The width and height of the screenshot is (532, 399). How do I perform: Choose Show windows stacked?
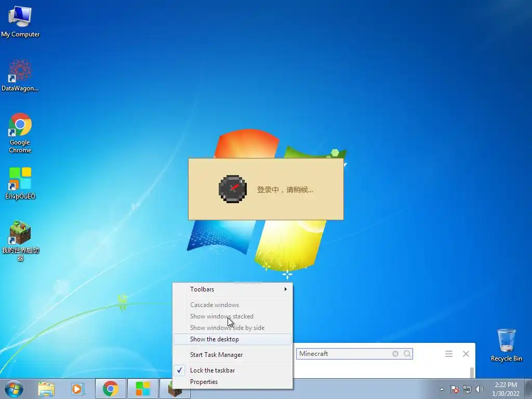233,316
